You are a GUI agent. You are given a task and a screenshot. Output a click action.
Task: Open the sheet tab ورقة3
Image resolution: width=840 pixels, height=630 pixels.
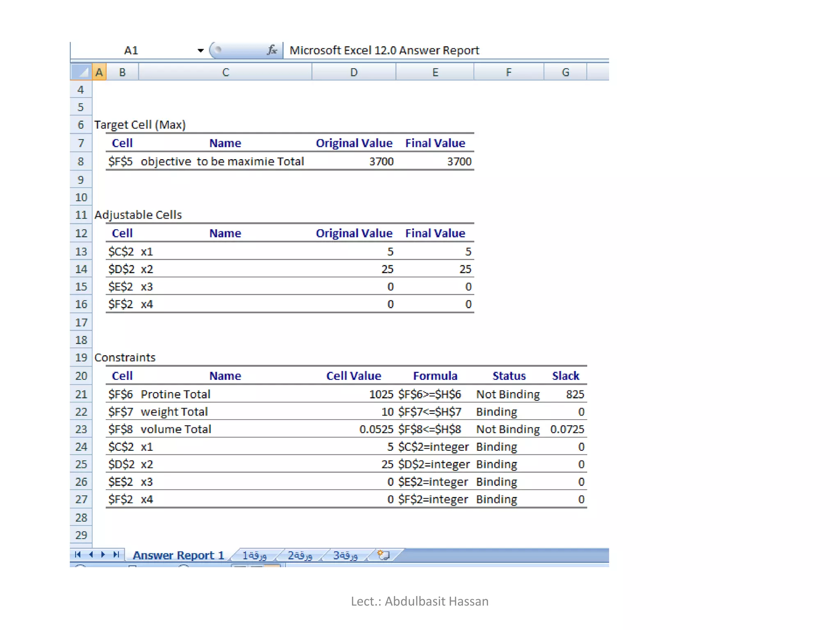[x=345, y=555]
